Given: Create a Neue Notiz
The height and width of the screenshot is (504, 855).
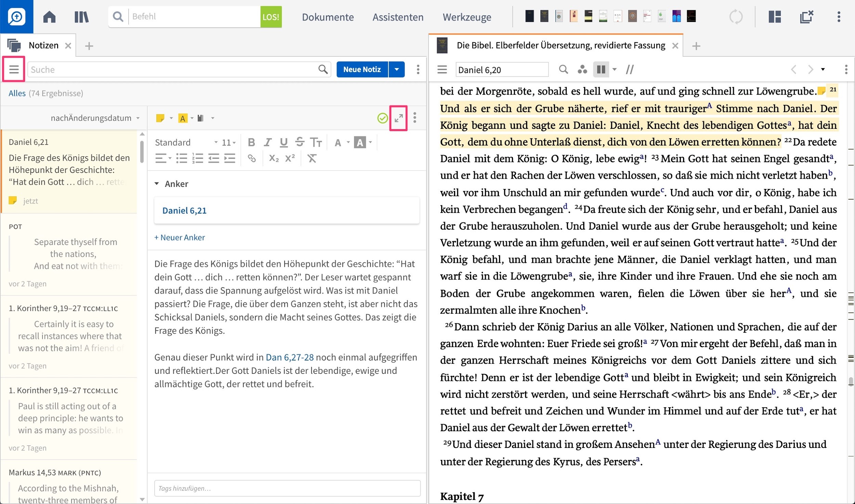Looking at the screenshot, I should (x=362, y=69).
